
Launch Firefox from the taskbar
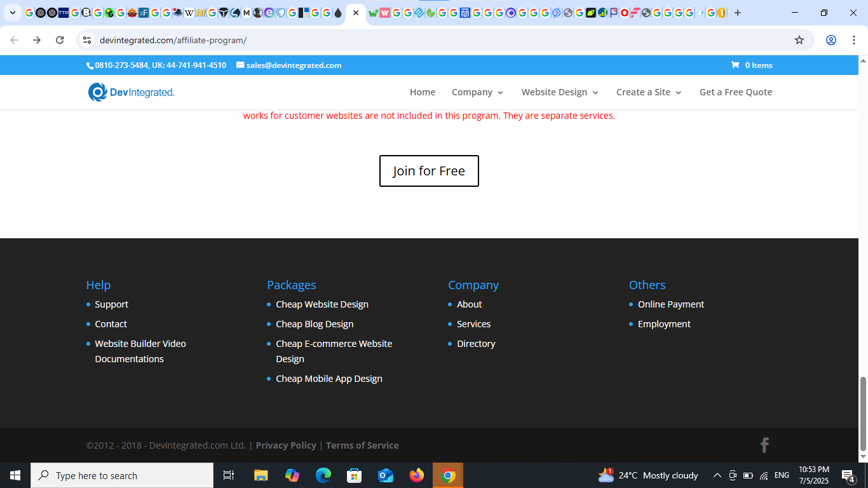(x=417, y=475)
